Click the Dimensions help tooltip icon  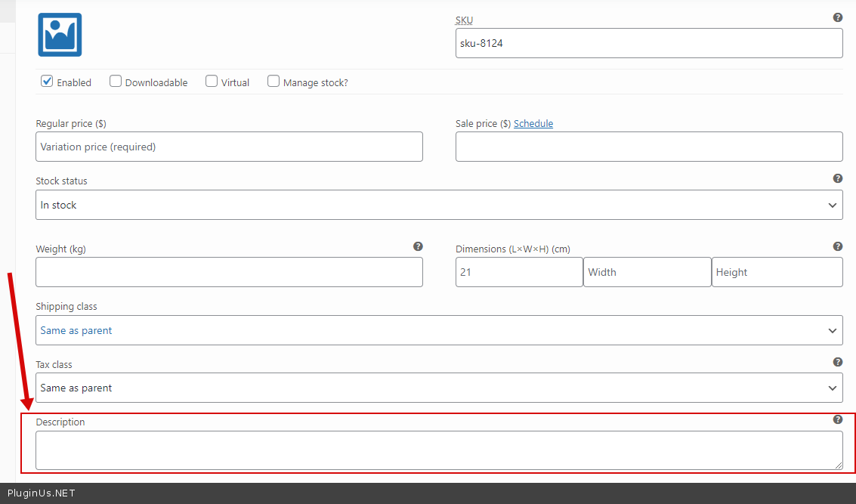(x=837, y=246)
